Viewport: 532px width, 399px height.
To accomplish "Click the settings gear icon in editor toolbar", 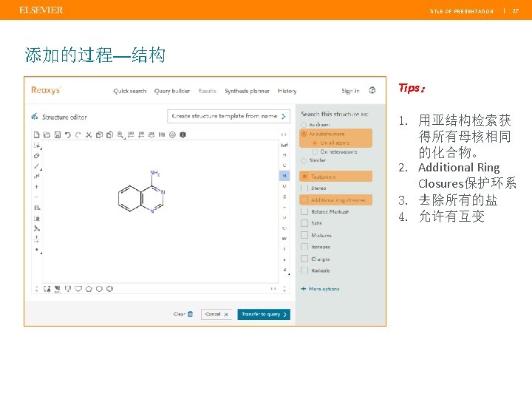I will [172, 134].
